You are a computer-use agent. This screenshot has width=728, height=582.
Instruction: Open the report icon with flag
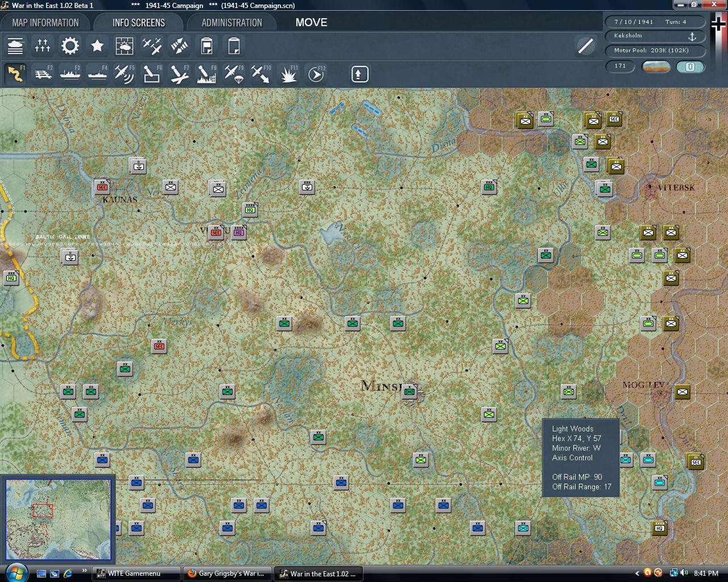(x=206, y=46)
